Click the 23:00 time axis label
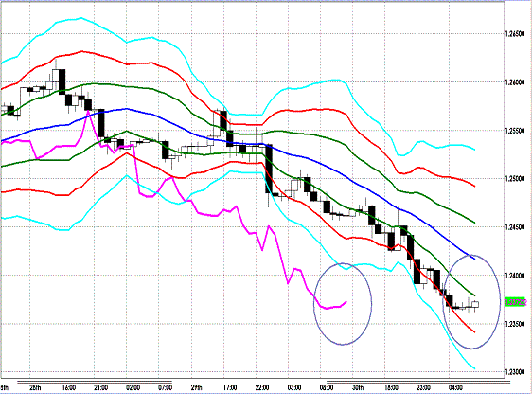Image resolution: width=532 pixels, height=394 pixels. point(423,387)
